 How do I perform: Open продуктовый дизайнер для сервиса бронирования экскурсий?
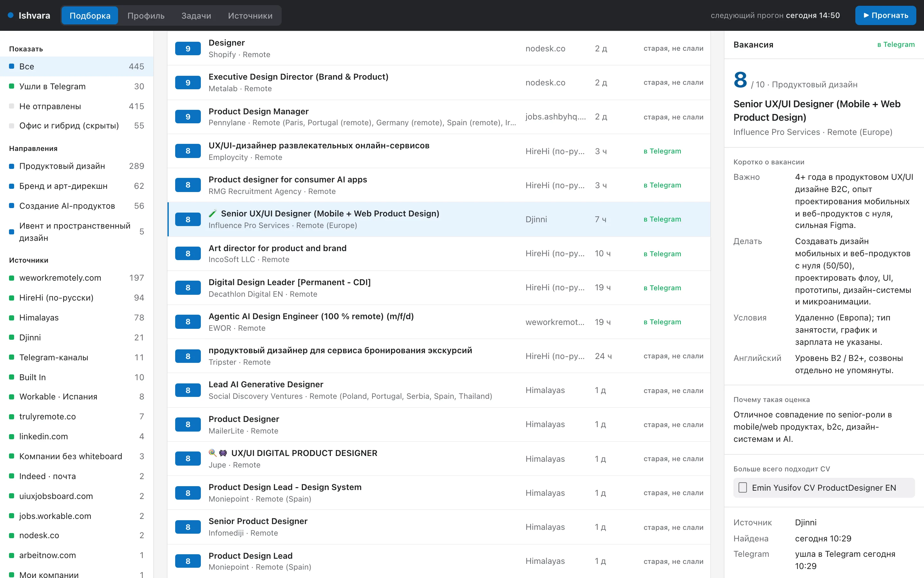(x=439, y=356)
